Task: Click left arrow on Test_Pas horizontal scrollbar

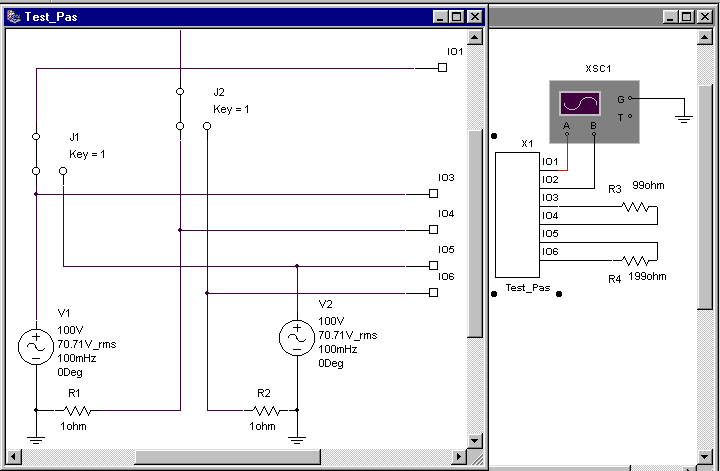Action: pyautogui.click(x=12, y=457)
